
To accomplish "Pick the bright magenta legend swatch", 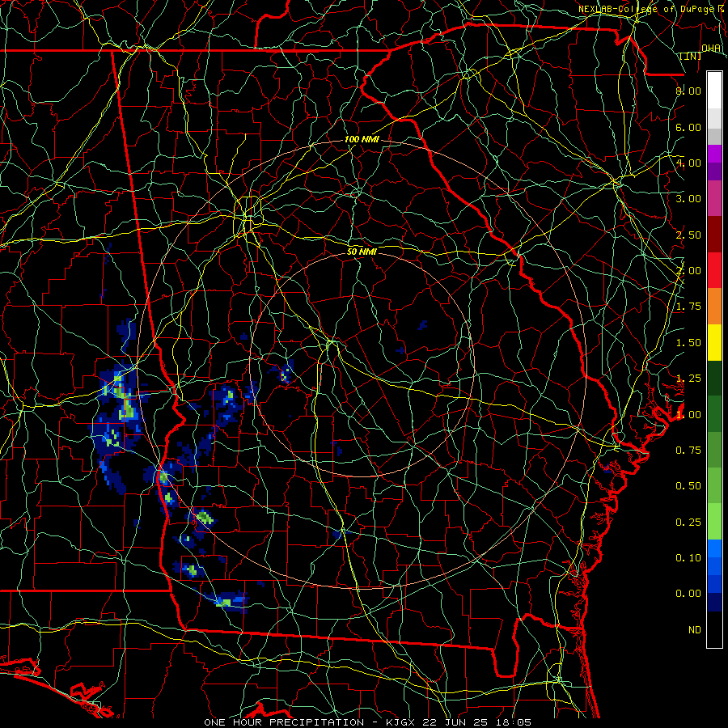I will pos(714,154).
